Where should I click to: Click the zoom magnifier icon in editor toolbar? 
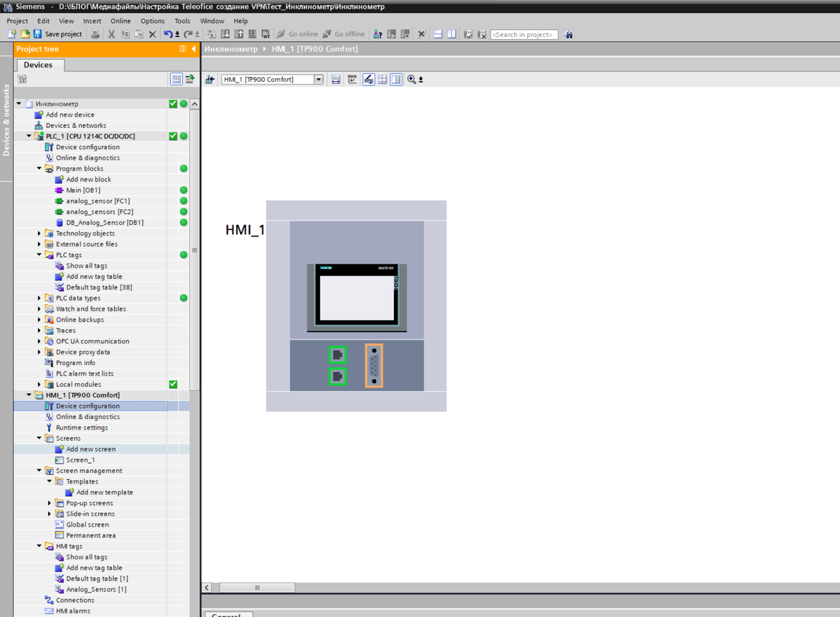pos(412,80)
